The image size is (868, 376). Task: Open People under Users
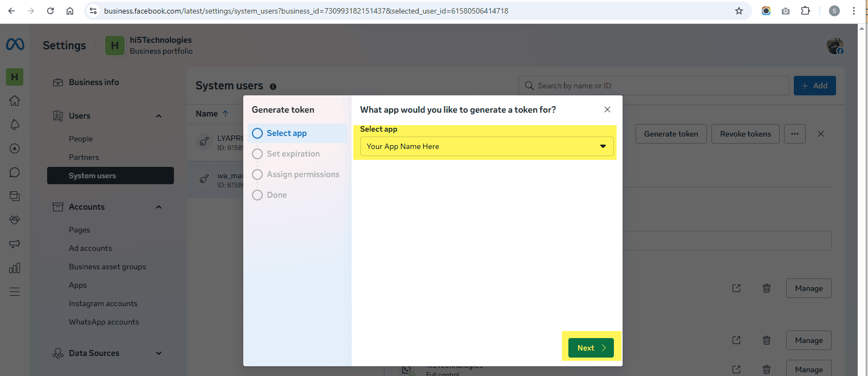[81, 139]
